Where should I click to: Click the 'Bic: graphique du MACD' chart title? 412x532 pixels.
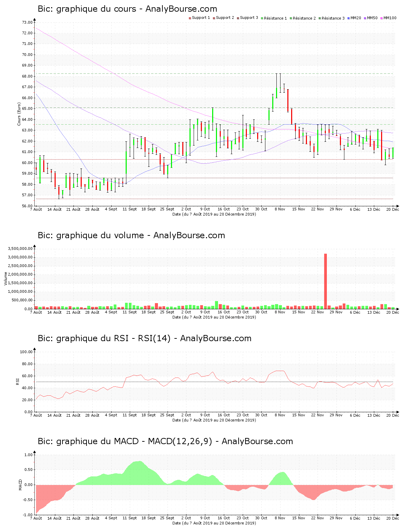165,441
